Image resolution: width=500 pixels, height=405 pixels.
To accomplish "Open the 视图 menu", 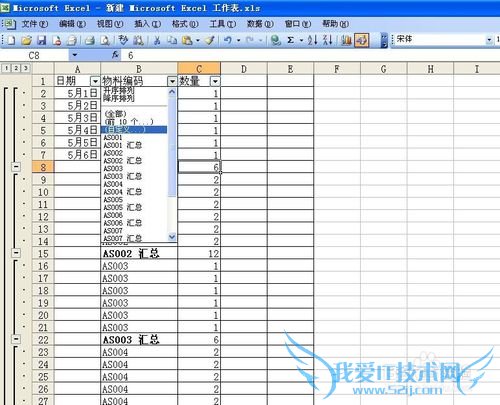I will 110,24.
